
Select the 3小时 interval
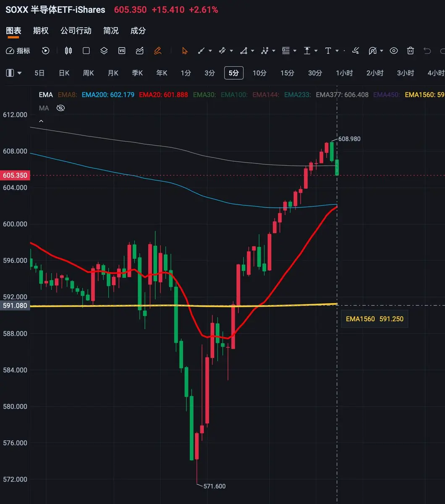406,73
